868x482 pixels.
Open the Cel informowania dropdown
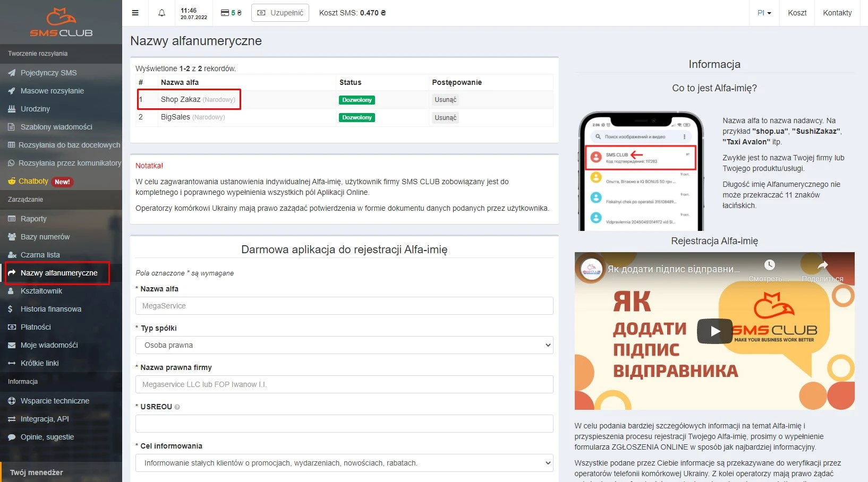click(344, 463)
